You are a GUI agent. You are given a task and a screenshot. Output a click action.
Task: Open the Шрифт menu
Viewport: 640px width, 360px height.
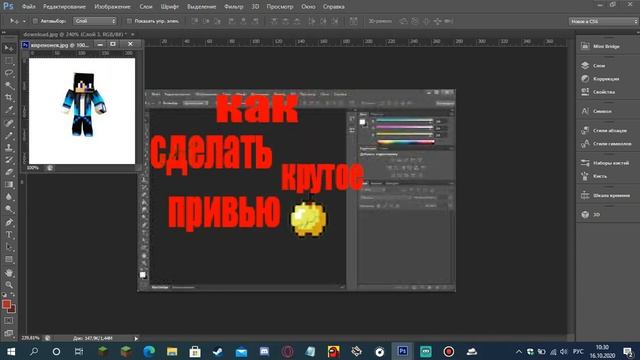tap(170, 7)
